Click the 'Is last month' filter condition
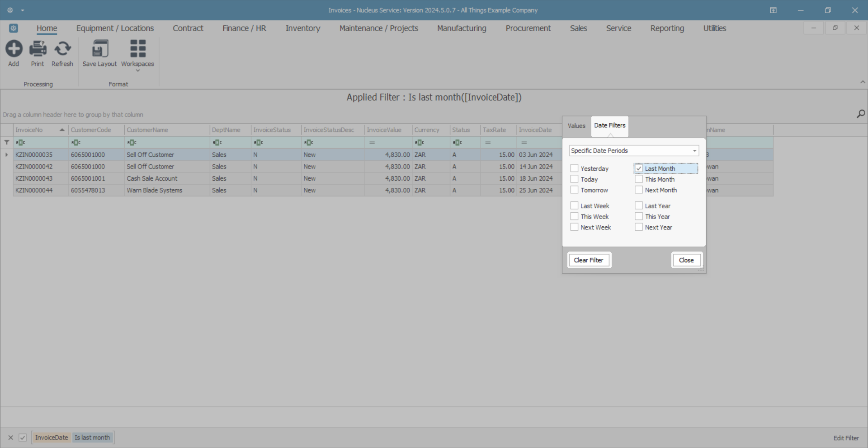Image resolution: width=868 pixels, height=448 pixels. tap(92, 438)
